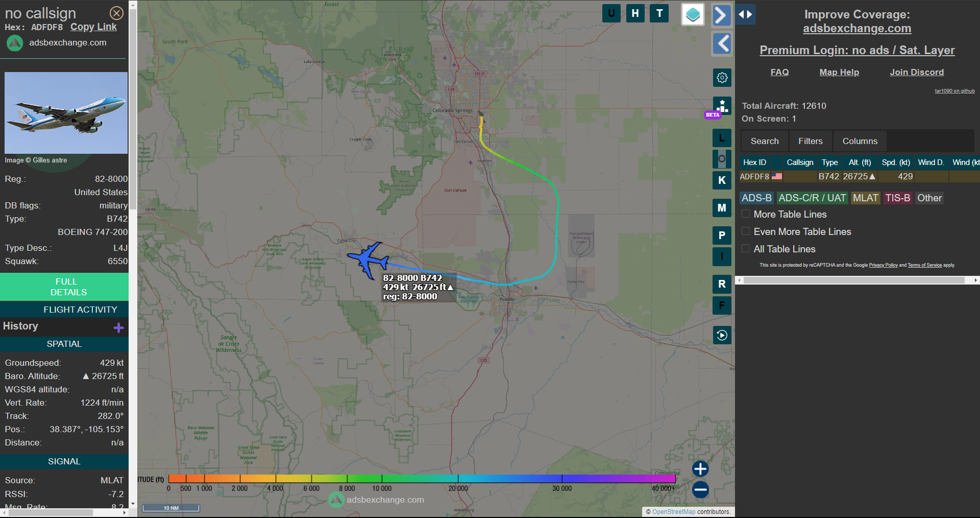
Task: Open the map layer selector icon
Action: 693,14
